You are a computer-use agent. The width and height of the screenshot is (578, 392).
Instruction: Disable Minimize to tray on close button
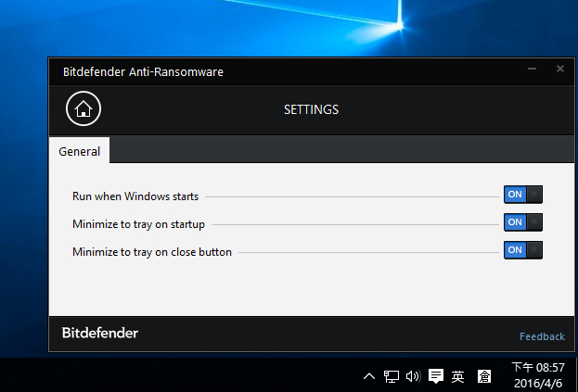tap(523, 250)
